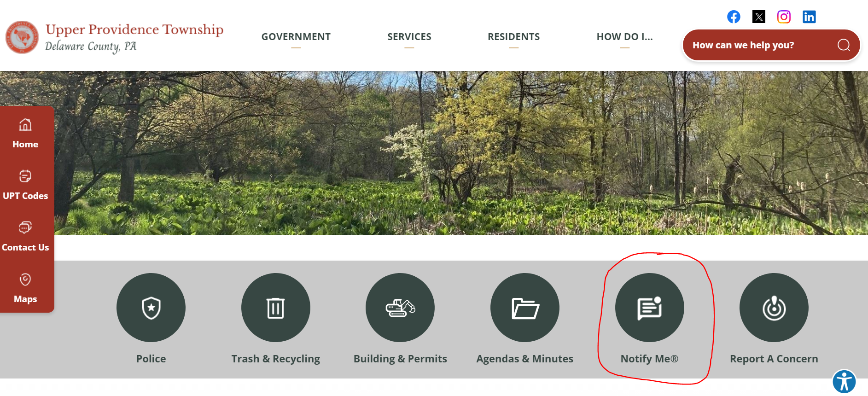
Task: Open the Building & Permits excavator icon
Action: point(400,308)
